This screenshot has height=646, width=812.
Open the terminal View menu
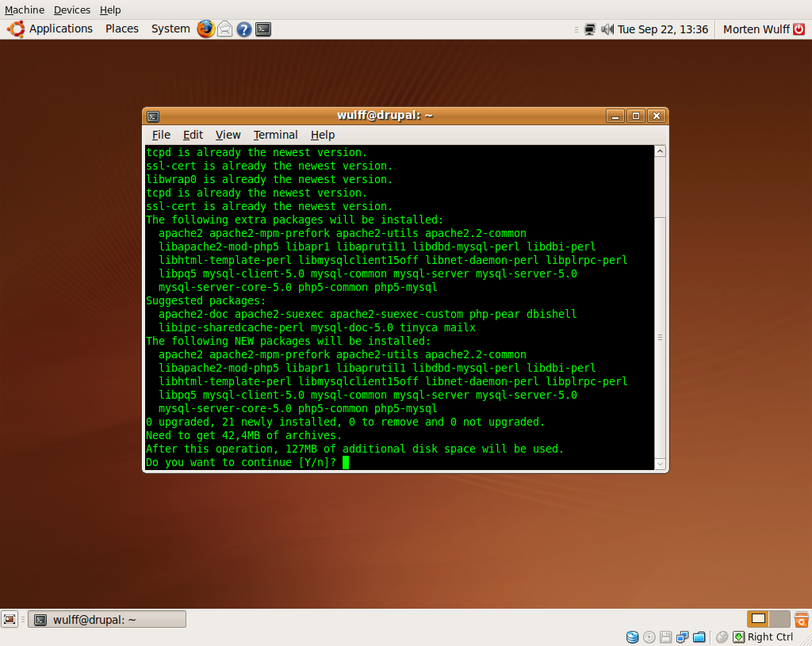tap(228, 135)
